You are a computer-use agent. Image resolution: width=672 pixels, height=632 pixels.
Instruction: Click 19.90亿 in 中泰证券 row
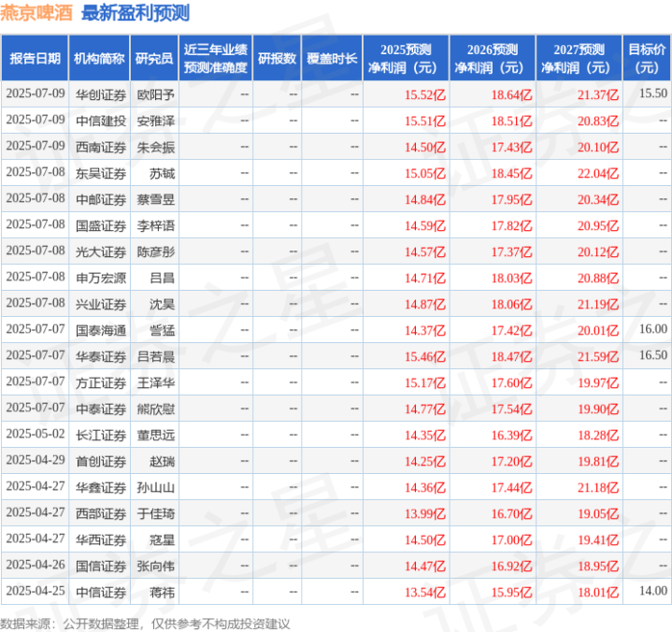tap(598, 409)
